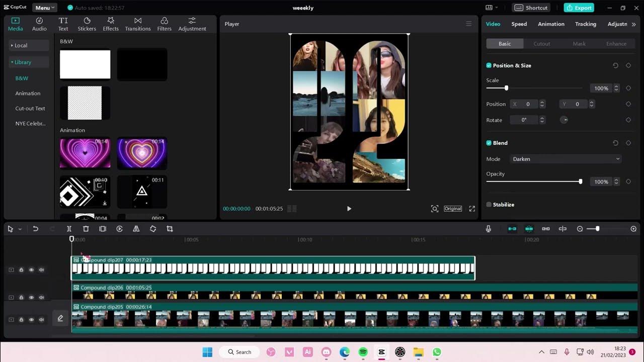Switch to the Tracking tab

pyautogui.click(x=586, y=24)
